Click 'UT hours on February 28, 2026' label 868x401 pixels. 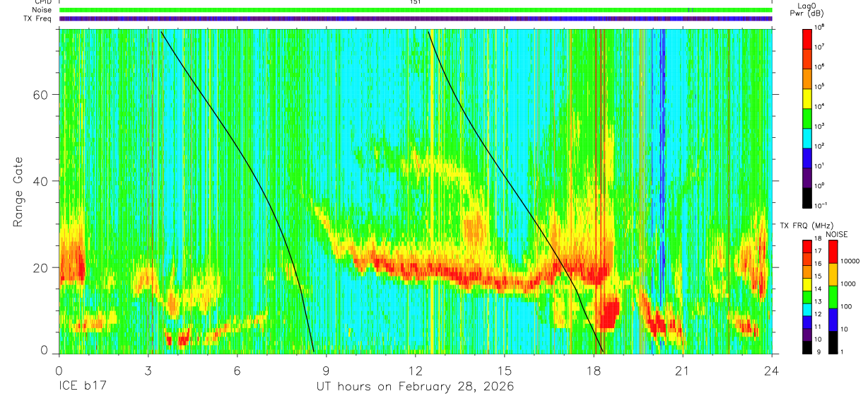point(415,387)
